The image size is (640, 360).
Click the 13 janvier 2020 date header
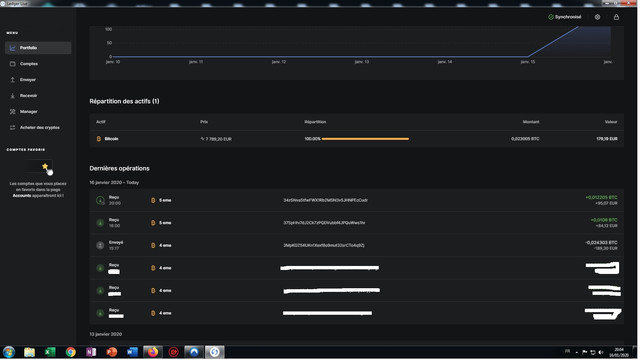click(106, 334)
